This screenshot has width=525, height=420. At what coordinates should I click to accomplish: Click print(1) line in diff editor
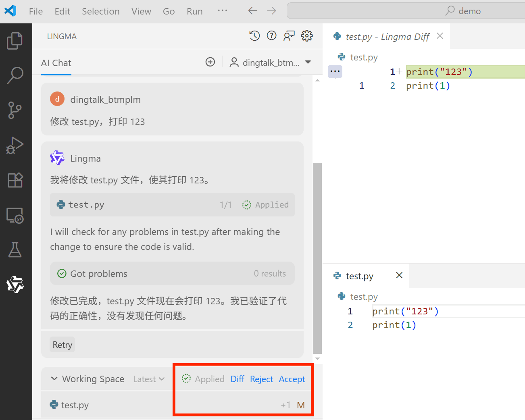tap(428, 85)
